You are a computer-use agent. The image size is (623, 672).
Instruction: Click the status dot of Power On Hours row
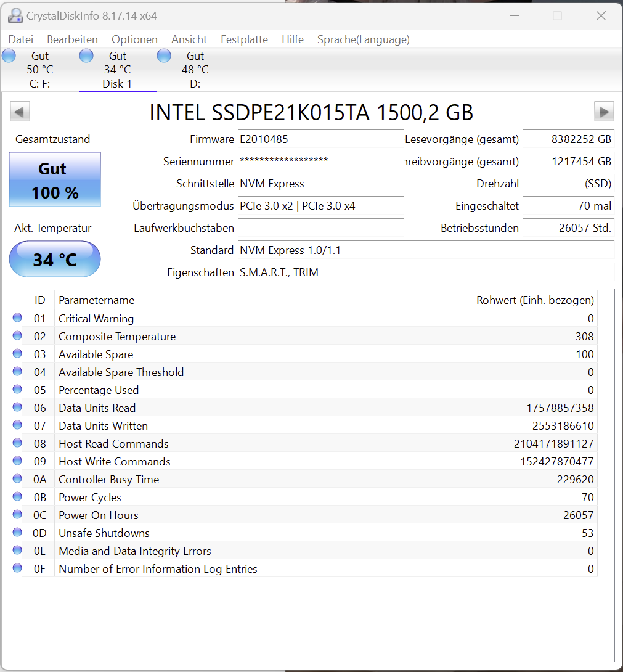tap(17, 514)
